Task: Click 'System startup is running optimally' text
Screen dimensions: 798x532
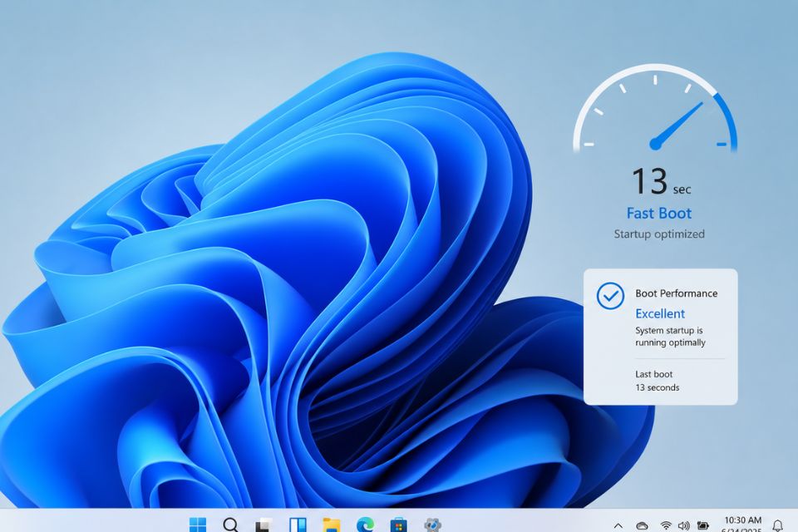Action: (x=670, y=337)
